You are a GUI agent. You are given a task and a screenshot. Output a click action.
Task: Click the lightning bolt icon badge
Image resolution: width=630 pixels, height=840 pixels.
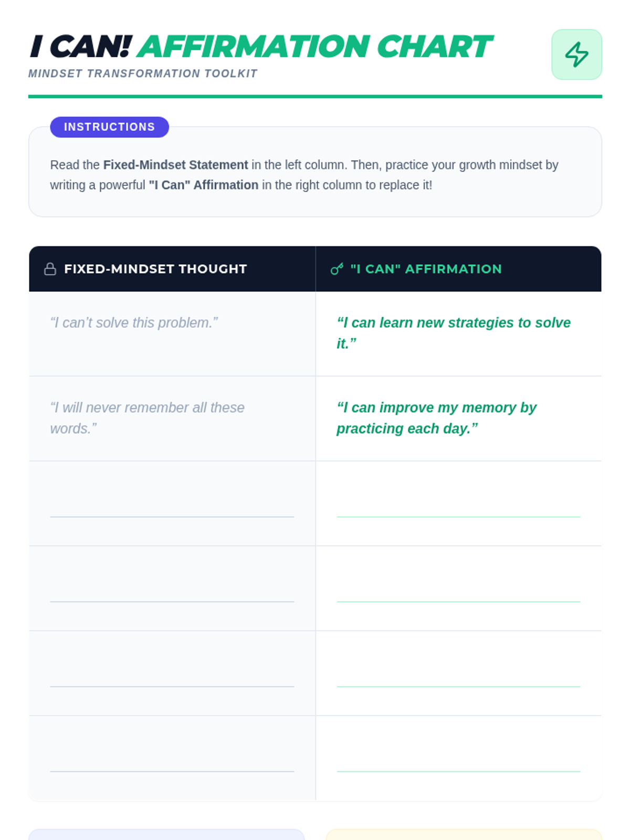click(576, 55)
